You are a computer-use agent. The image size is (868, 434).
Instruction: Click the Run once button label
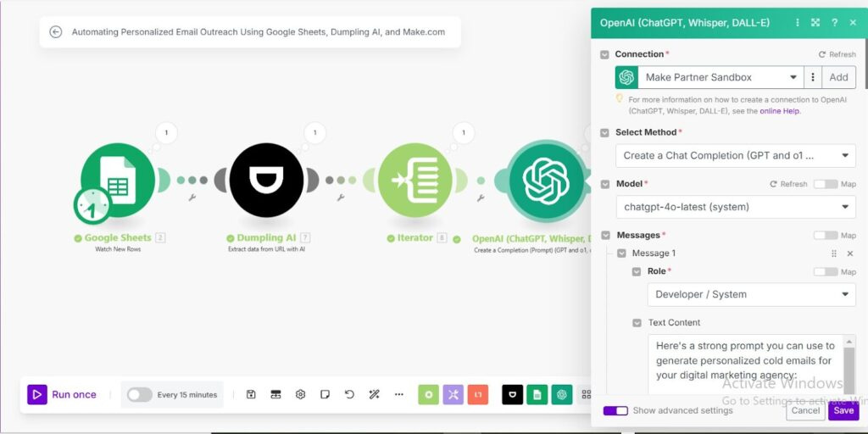pos(75,395)
